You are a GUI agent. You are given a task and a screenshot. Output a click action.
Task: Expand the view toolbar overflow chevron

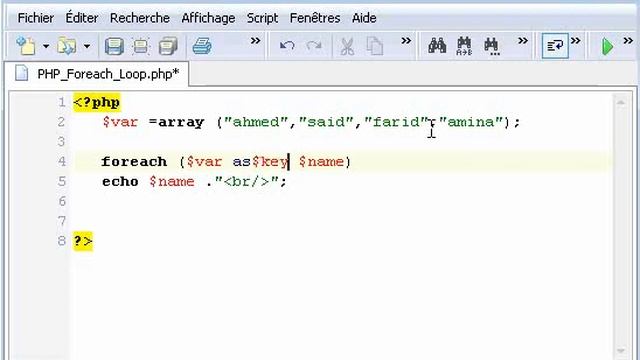(x=576, y=41)
